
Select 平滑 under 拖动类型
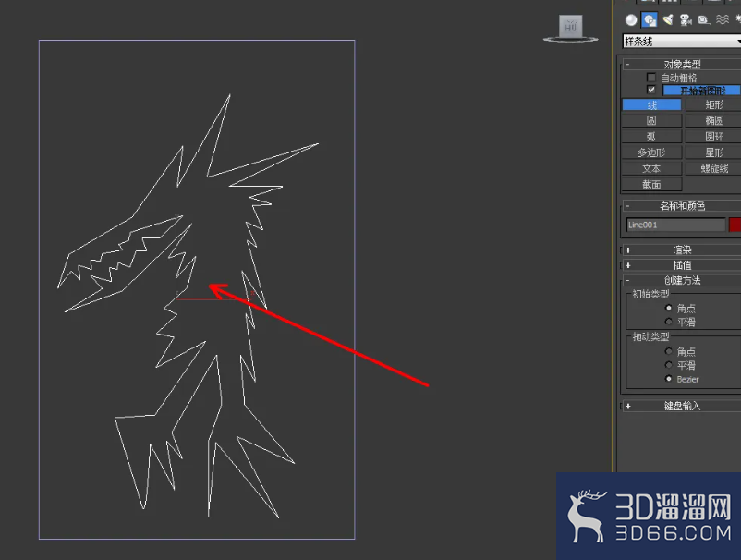[x=668, y=365]
